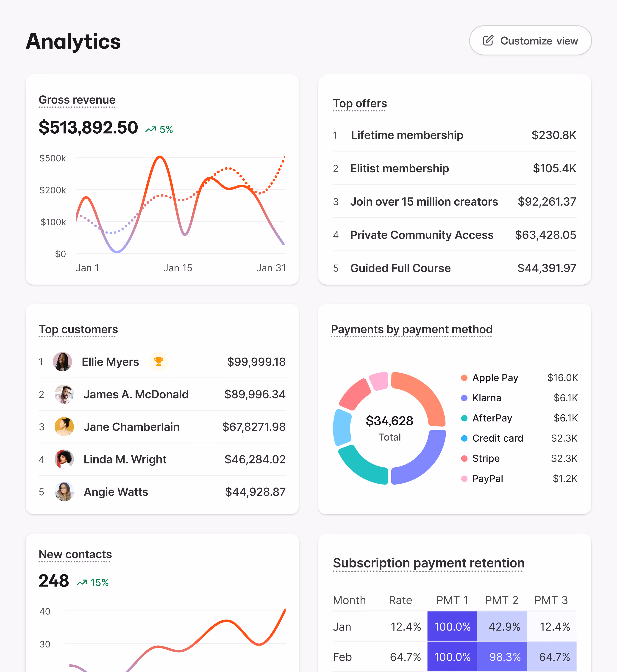Viewport: 617px width, 672px height.
Task: Click the trophy badge next to Ellie Myers
Action: pos(158,361)
